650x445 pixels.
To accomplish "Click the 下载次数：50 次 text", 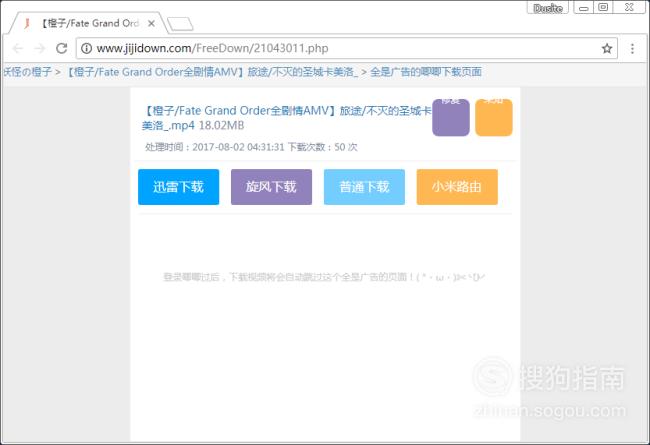I will point(323,147).
